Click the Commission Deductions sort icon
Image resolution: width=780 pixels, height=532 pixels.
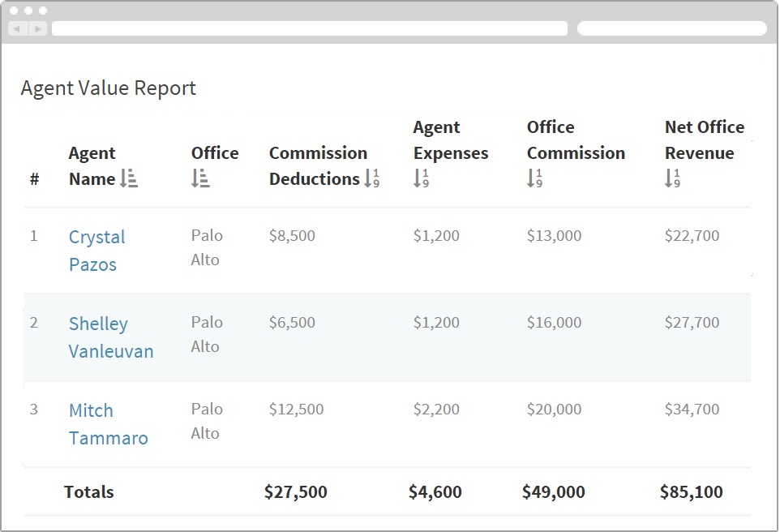[x=372, y=179]
